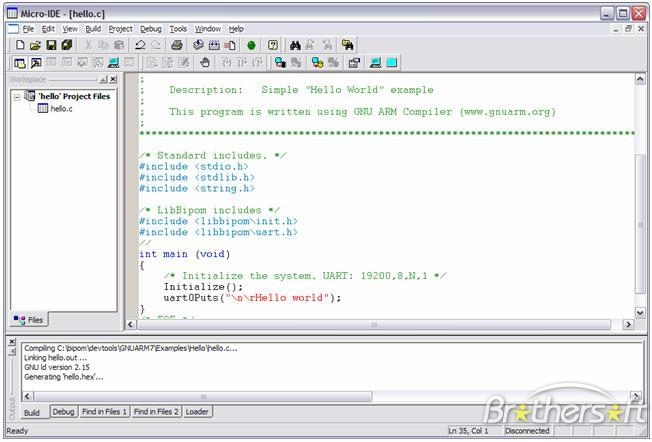This screenshot has width=652, height=442.
Task: Stop the build using the stop-build icon
Action: tap(230, 45)
